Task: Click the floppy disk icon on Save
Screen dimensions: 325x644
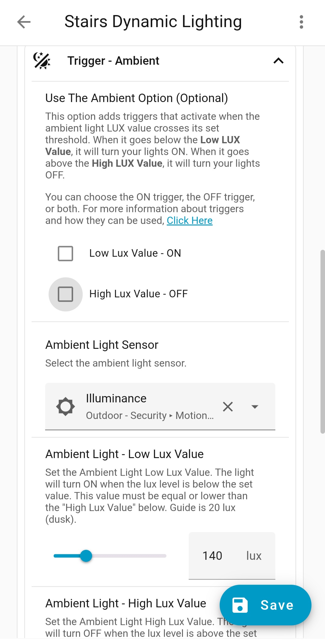Action: tap(240, 605)
